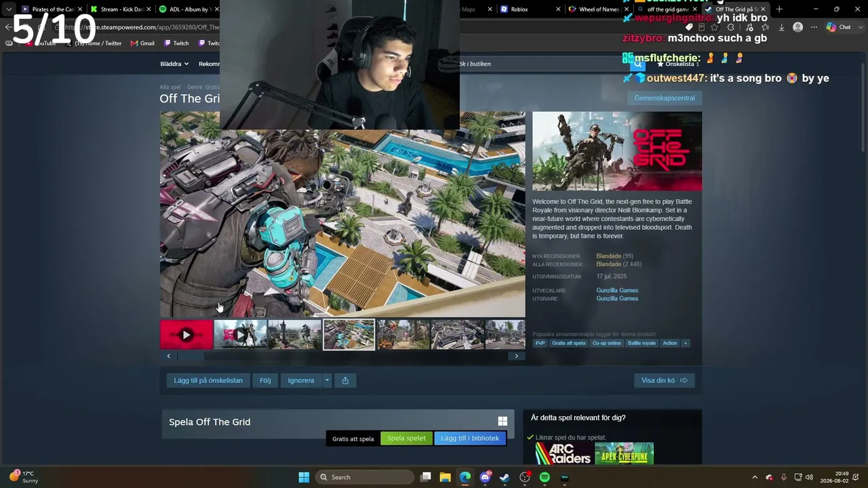Click Lägg till i bibliotek button
Viewport: 868px width, 488px height.
[470, 439]
